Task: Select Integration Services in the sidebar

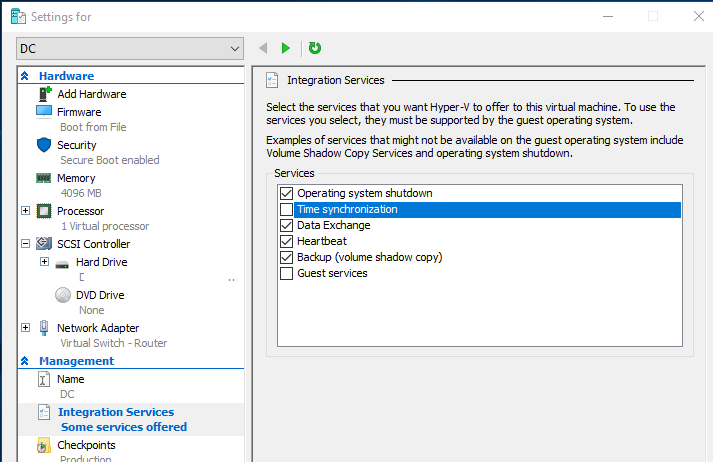Action: [x=116, y=412]
